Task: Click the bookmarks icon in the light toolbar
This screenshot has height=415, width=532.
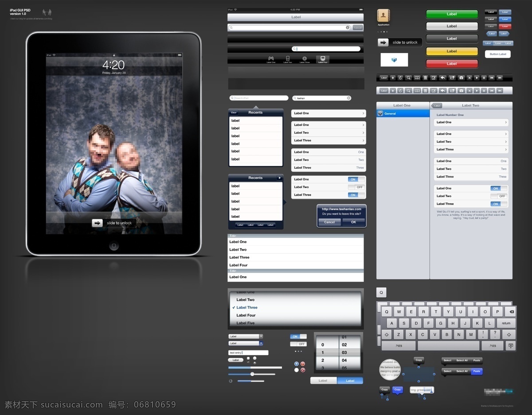Action: [417, 91]
